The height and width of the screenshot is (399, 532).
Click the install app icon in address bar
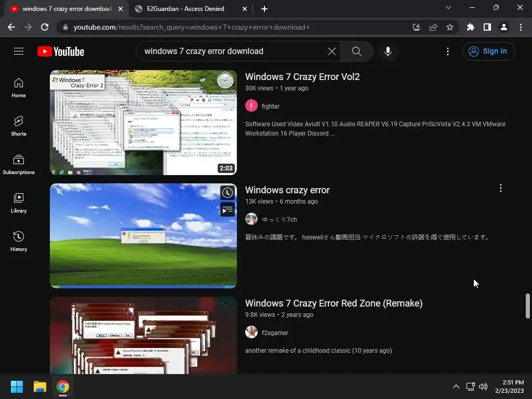(417, 27)
